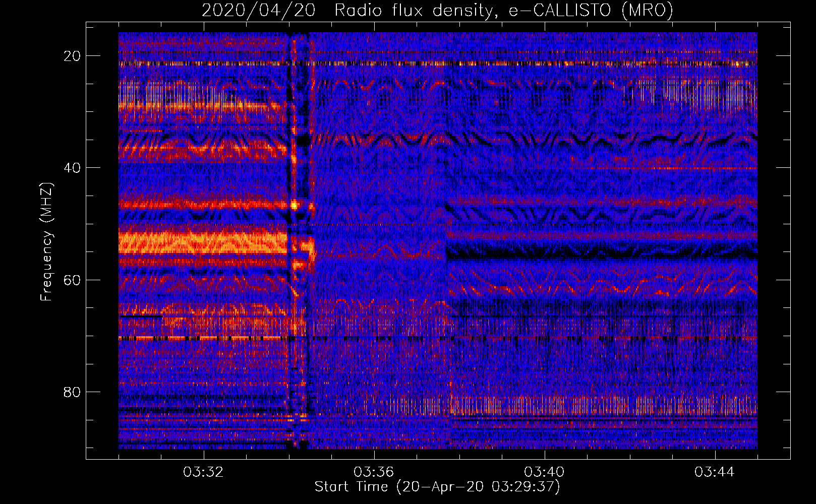The width and height of the screenshot is (816, 504).
Task: Click the 03:40 time tick label
Action: (x=544, y=472)
